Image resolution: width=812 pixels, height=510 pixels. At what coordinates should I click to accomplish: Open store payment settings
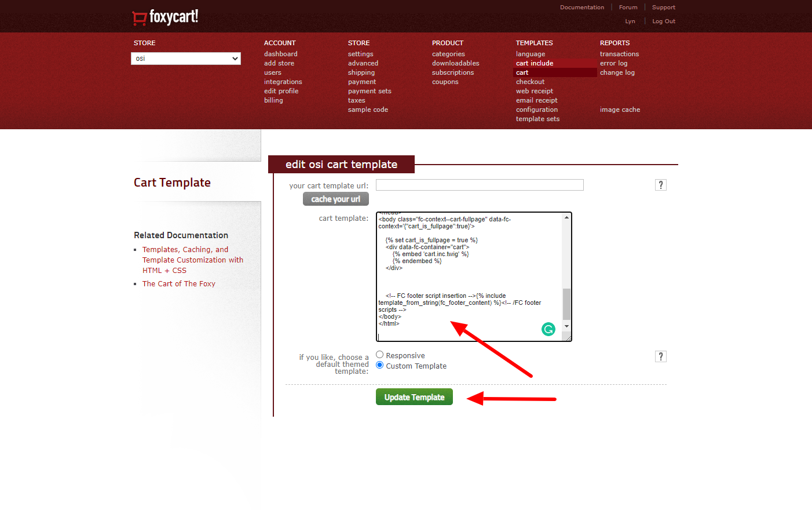coord(362,82)
